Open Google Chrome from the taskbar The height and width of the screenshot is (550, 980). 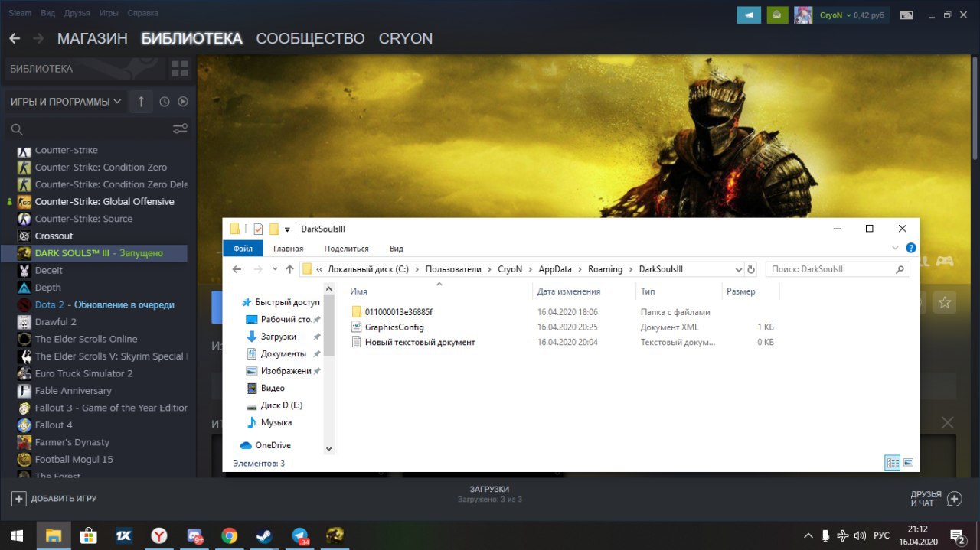click(229, 535)
